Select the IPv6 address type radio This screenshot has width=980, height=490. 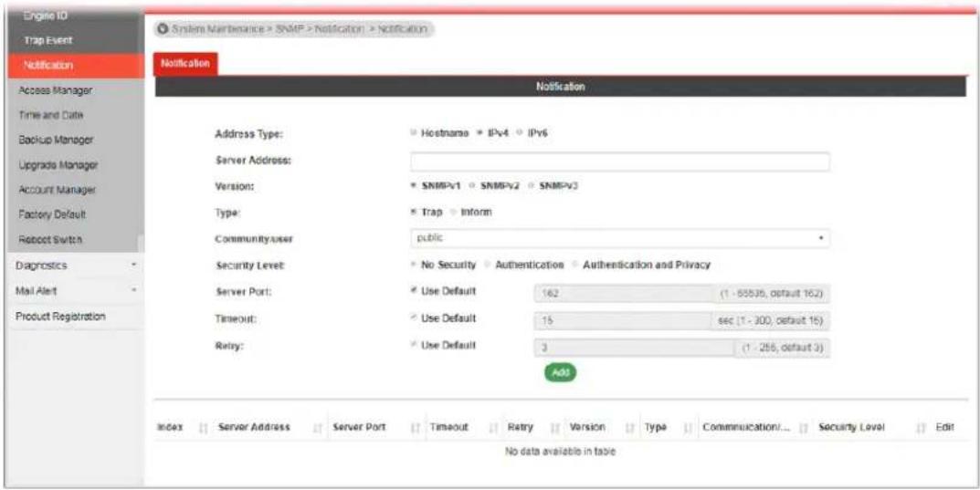pos(521,133)
